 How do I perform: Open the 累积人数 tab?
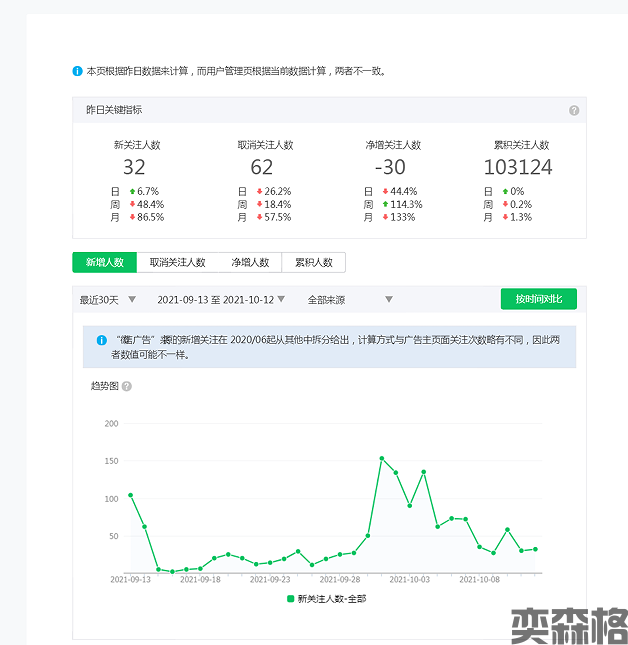[x=314, y=262]
